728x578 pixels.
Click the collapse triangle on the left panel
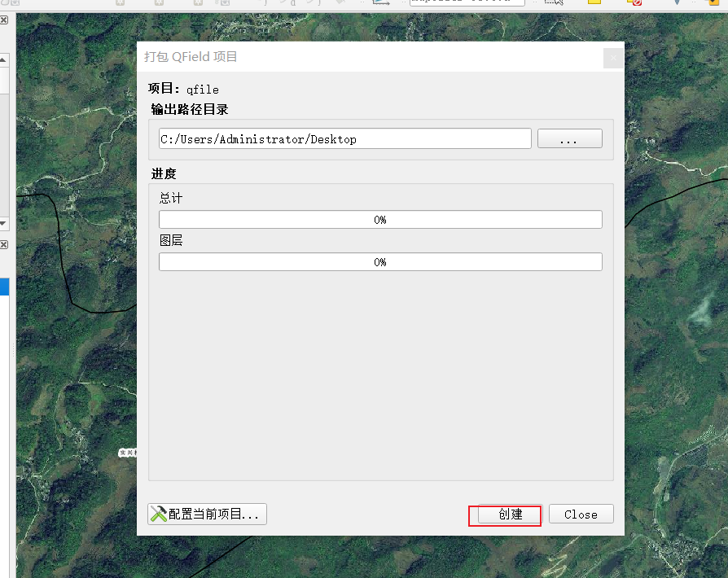[4, 223]
